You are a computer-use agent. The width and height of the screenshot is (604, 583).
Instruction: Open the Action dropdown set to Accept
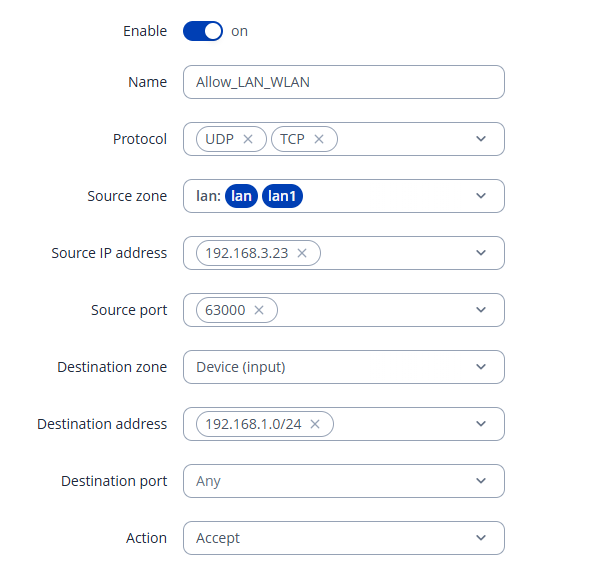481,538
